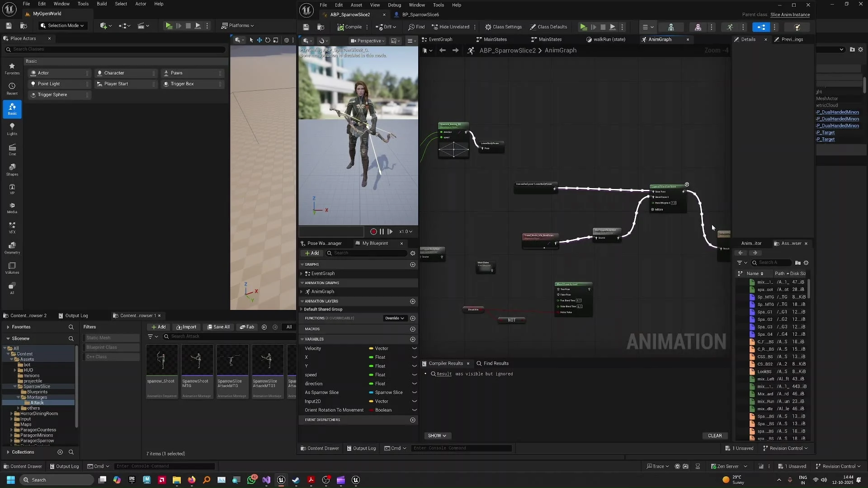Click Import button in Content Browser
Viewport: 868px width, 488px height.
(186, 327)
